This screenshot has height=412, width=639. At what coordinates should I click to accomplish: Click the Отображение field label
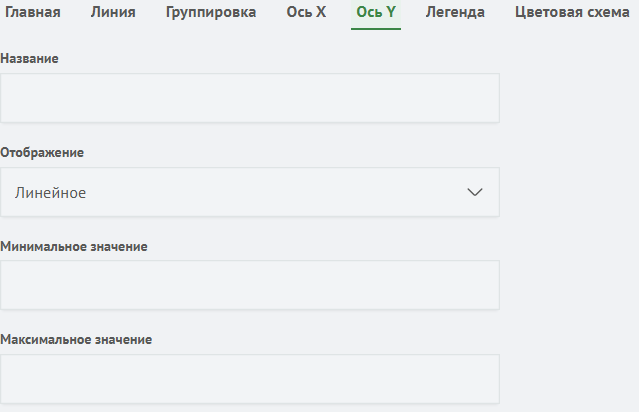[42, 152]
